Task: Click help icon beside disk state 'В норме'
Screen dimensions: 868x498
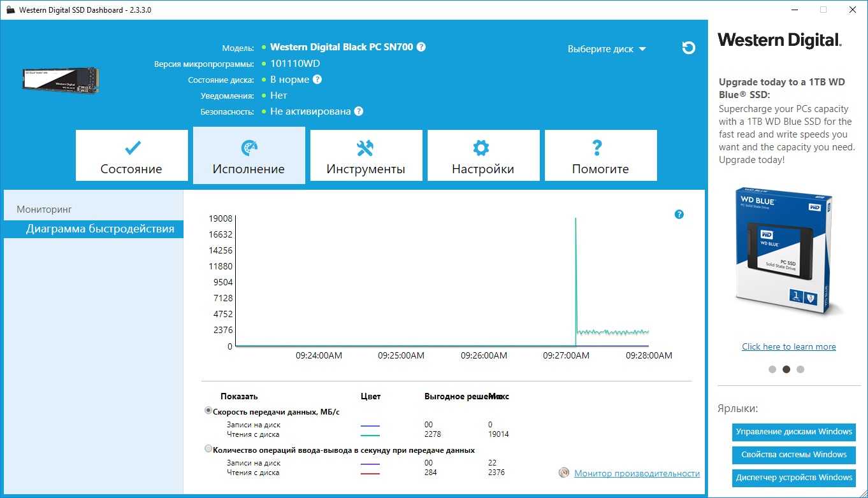Action: point(317,80)
